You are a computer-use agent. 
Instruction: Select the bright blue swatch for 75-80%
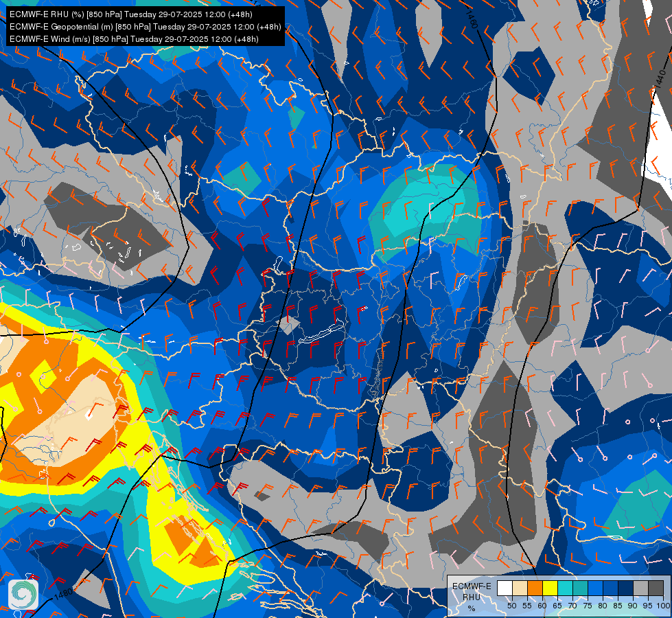pyautogui.click(x=595, y=588)
